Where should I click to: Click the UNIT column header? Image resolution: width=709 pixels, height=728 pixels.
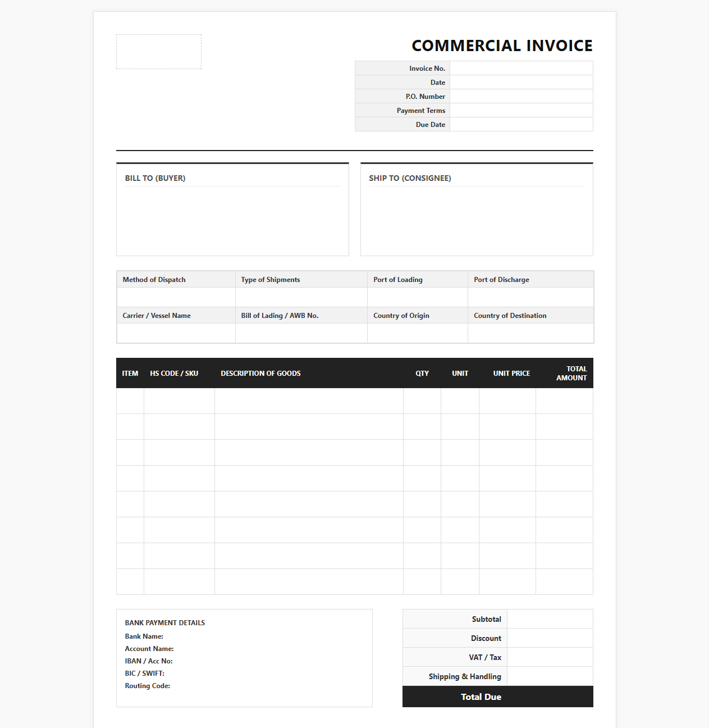(x=460, y=373)
